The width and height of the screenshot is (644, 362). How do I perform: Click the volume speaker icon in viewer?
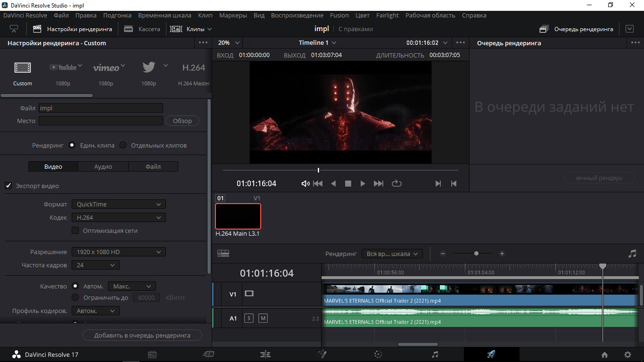point(305,184)
